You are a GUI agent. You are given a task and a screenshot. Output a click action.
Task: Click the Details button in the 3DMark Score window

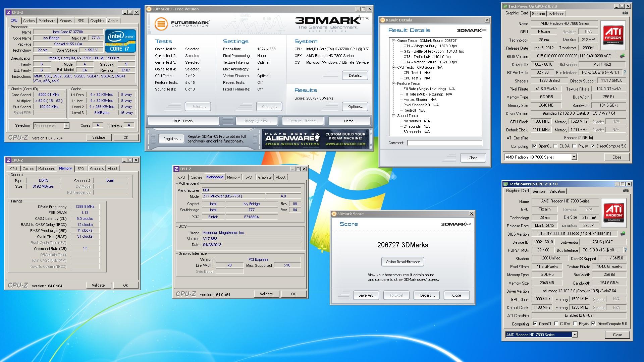tap(427, 295)
